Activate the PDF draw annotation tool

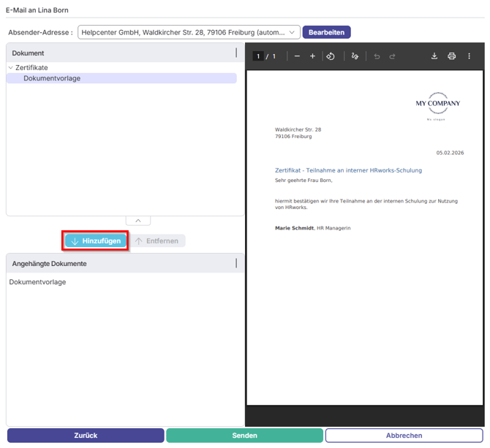pos(355,56)
